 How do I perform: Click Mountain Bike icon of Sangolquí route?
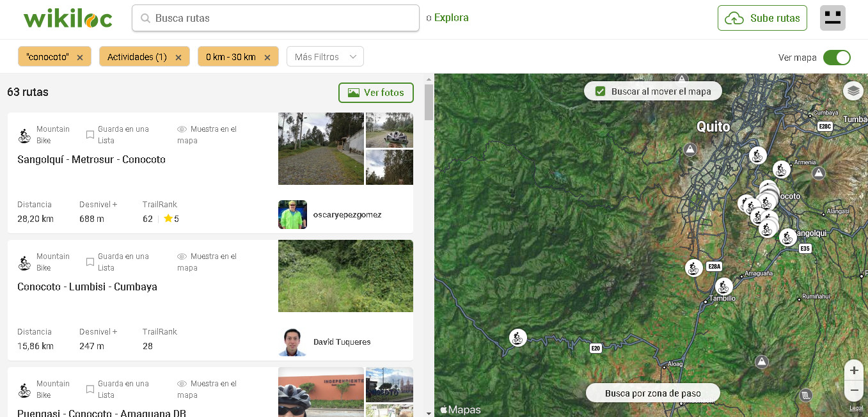(24, 135)
